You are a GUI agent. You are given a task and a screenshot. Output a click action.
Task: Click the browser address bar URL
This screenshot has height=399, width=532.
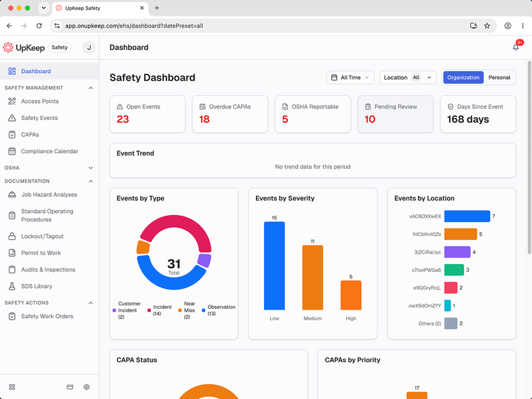134,26
